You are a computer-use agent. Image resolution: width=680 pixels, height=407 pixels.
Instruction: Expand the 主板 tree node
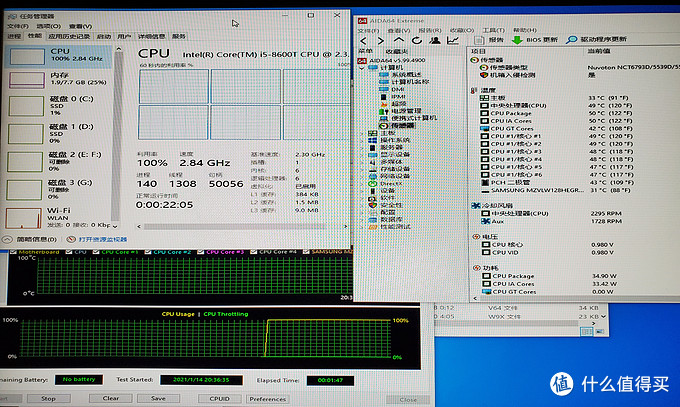pos(362,133)
